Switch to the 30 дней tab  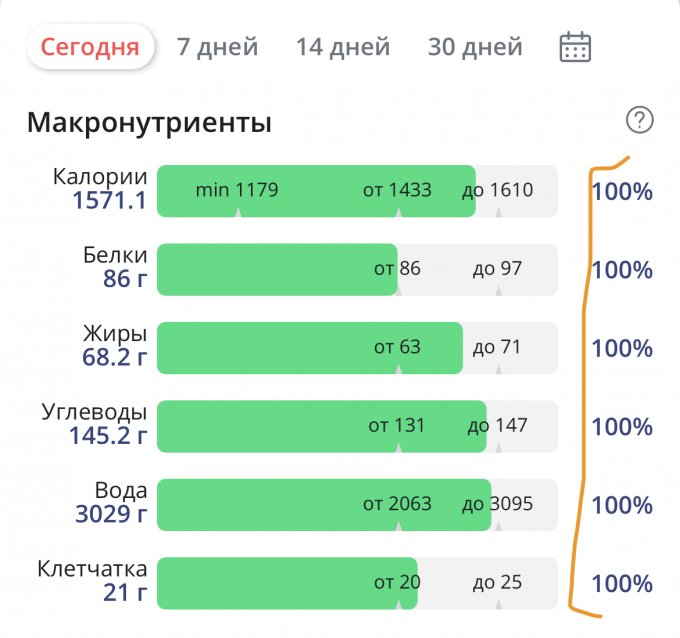(x=475, y=47)
